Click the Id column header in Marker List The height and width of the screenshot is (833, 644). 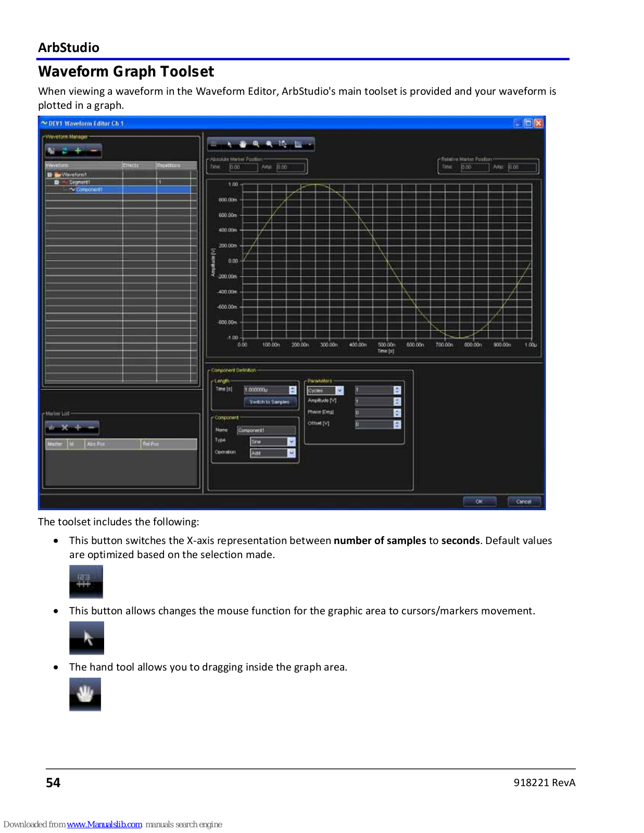click(76, 444)
